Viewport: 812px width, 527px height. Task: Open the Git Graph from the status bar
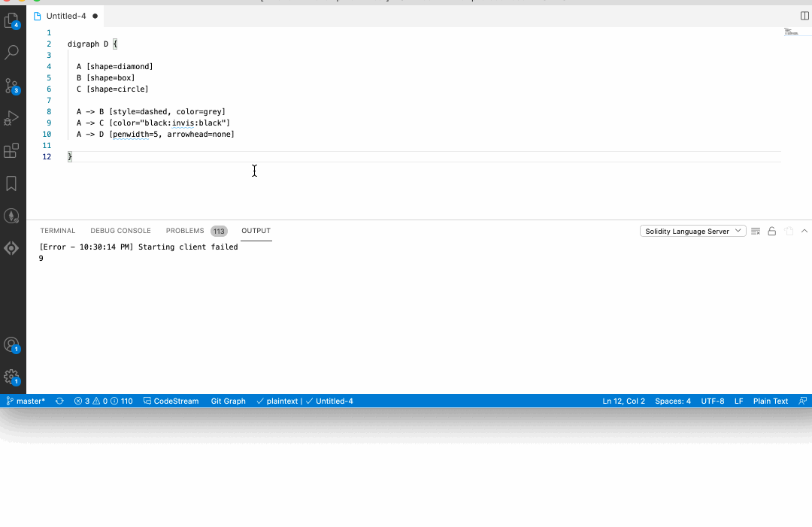tap(228, 401)
